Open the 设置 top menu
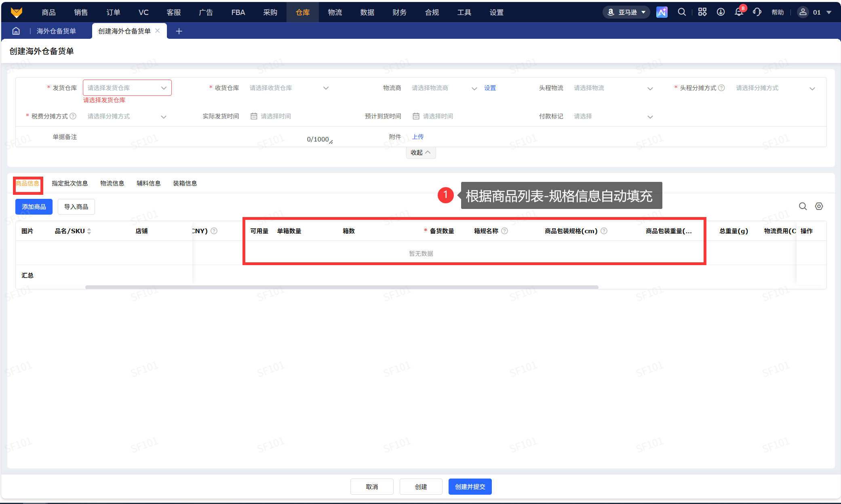This screenshot has height=504, width=841. point(497,12)
